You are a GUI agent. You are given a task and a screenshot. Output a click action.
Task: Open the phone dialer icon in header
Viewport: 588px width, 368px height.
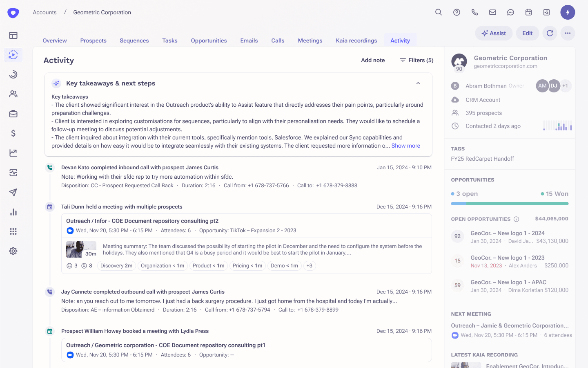474,12
